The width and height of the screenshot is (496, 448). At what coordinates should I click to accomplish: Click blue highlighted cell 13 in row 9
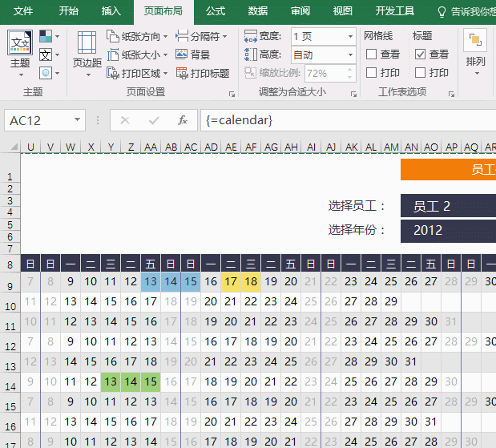151,281
